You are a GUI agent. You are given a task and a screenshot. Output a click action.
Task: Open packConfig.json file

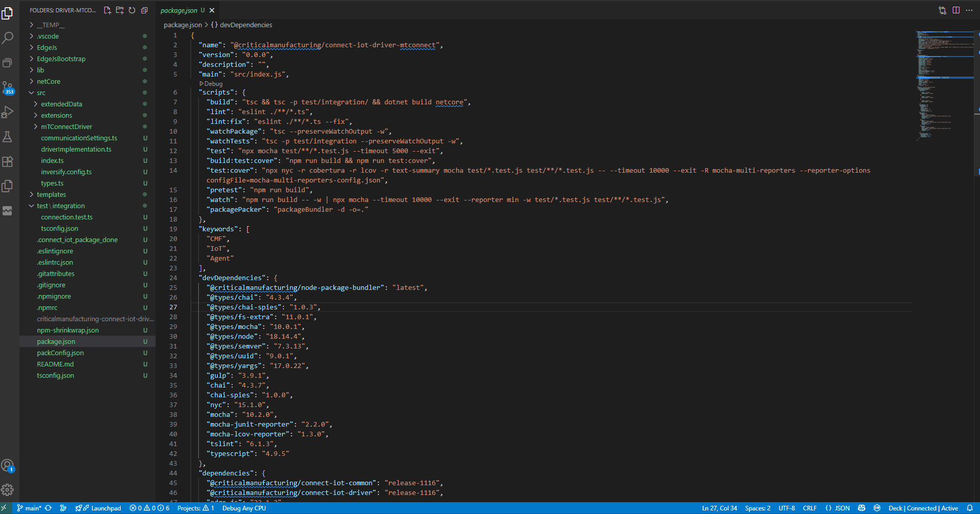click(87, 353)
